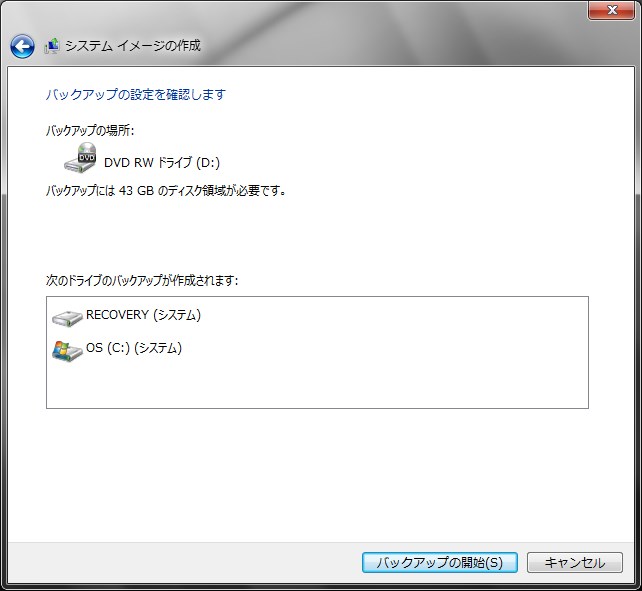Image resolution: width=642 pixels, height=591 pixels.
Task: Cancel the wizard with キャンセル
Action: [x=574, y=562]
